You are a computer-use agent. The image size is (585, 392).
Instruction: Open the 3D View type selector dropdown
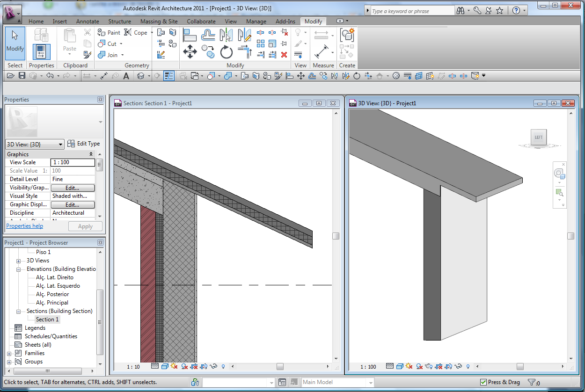pos(60,145)
